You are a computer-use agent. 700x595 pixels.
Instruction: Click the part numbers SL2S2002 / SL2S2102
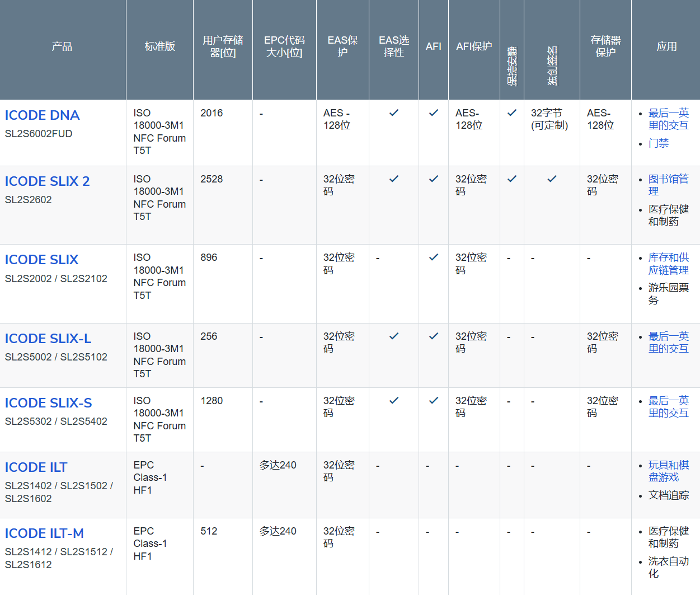[56, 279]
